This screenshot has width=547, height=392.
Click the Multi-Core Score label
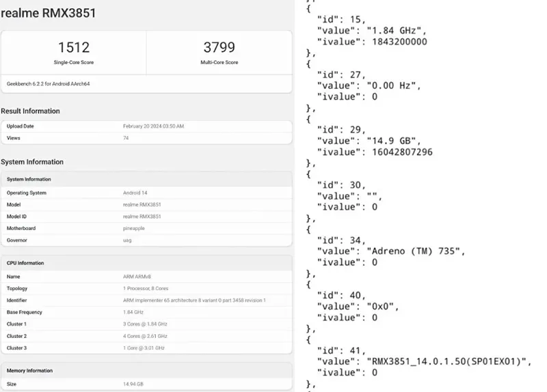pyautogui.click(x=219, y=62)
